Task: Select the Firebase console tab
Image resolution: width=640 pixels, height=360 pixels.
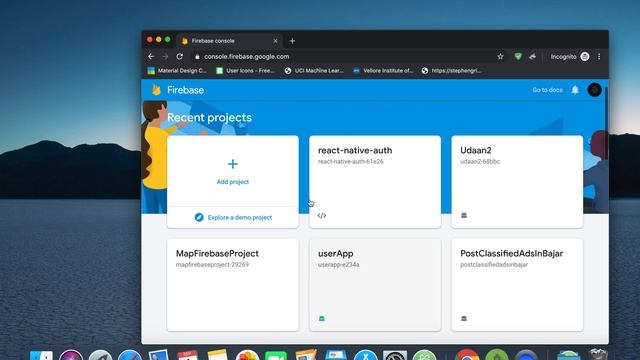Action: tap(229, 41)
